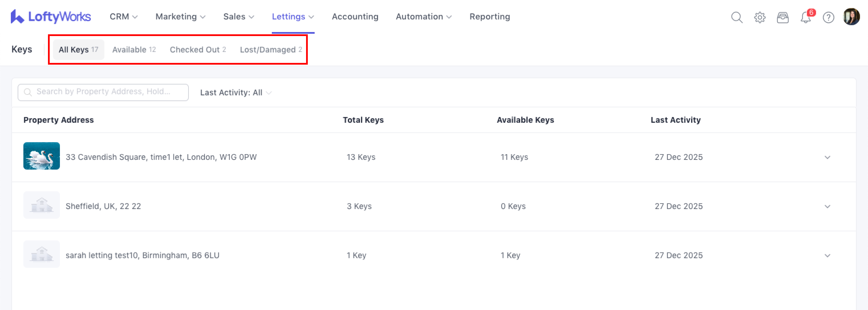
Task: Go to LoftyWorks home logo
Action: [51, 17]
